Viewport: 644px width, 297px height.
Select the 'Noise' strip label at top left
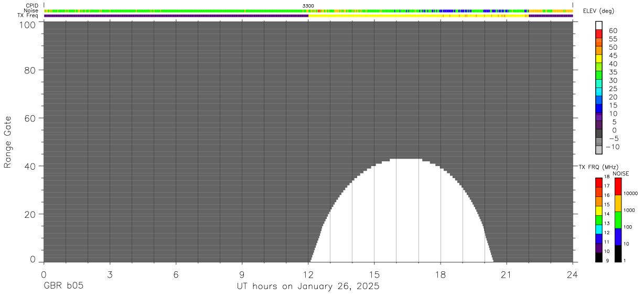tap(31, 10)
